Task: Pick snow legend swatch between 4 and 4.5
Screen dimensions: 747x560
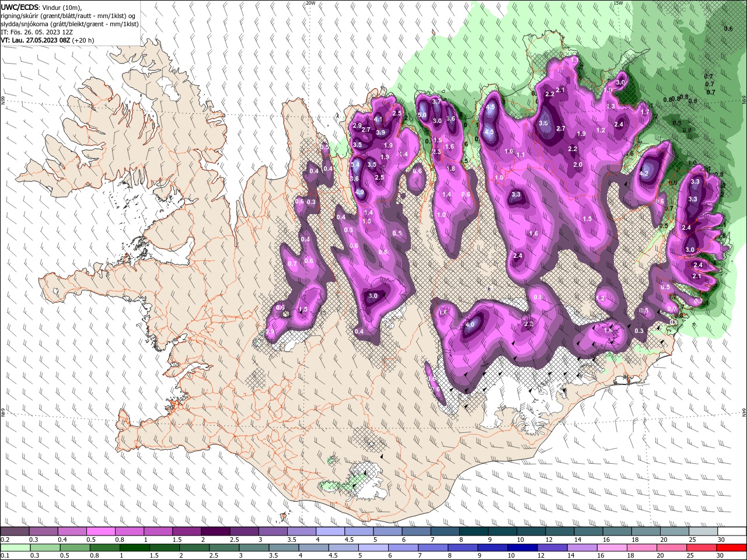Action: click(x=330, y=531)
